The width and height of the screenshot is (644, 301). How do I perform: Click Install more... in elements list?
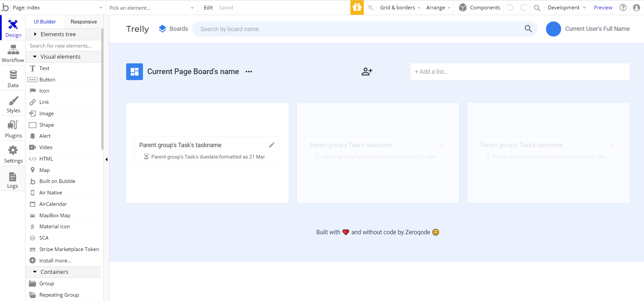tap(63, 260)
